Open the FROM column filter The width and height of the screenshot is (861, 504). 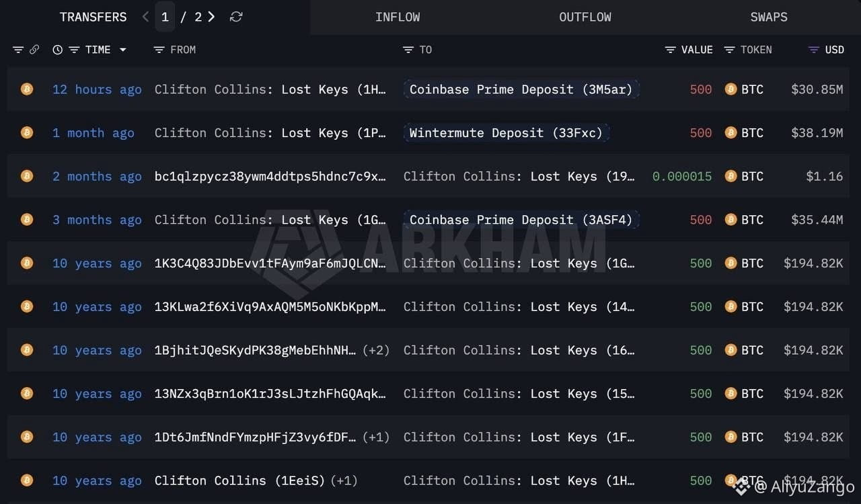click(x=159, y=50)
